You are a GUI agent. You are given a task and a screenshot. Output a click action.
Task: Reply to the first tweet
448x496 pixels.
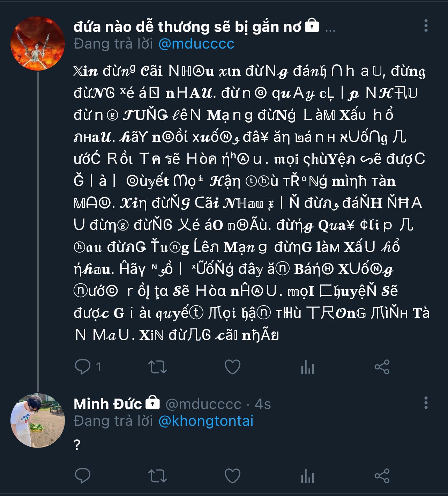click(83, 367)
